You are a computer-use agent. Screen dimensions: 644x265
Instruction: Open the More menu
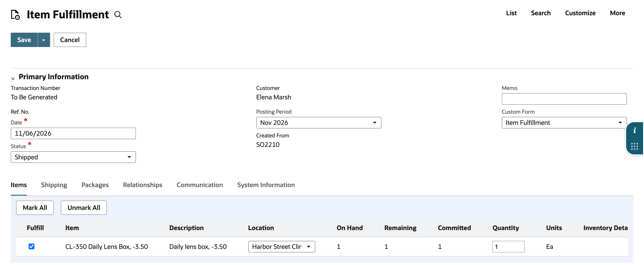pos(617,13)
